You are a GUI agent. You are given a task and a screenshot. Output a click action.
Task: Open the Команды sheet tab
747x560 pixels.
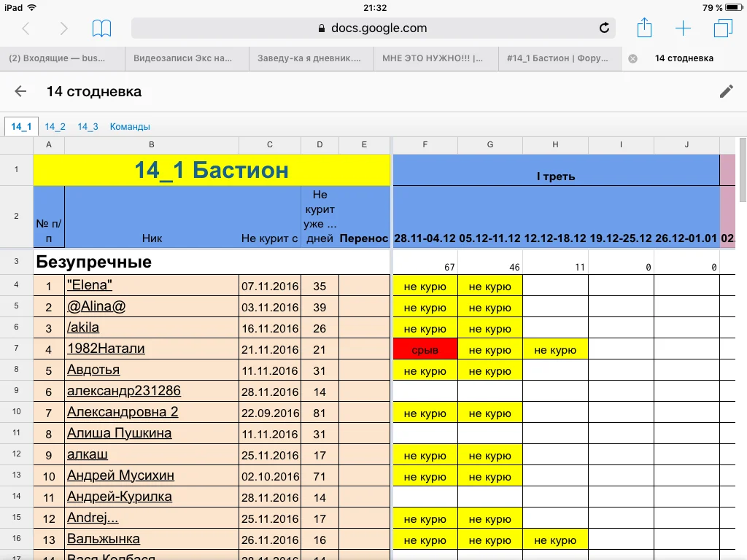pyautogui.click(x=130, y=127)
